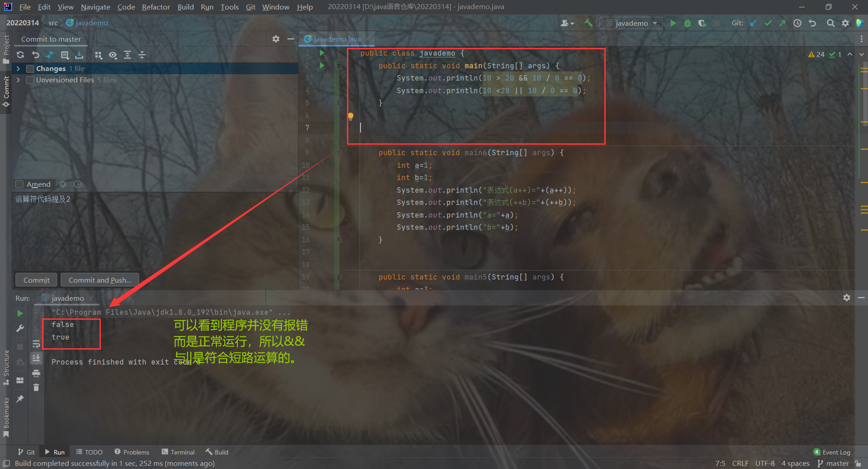Close the javademo Run tab
The height and width of the screenshot is (469, 868).
point(90,298)
